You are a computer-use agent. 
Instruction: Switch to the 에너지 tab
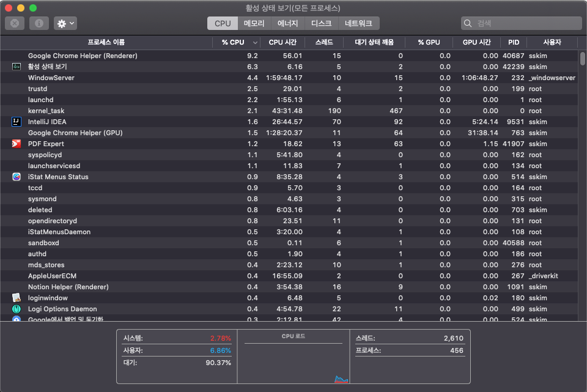point(287,23)
